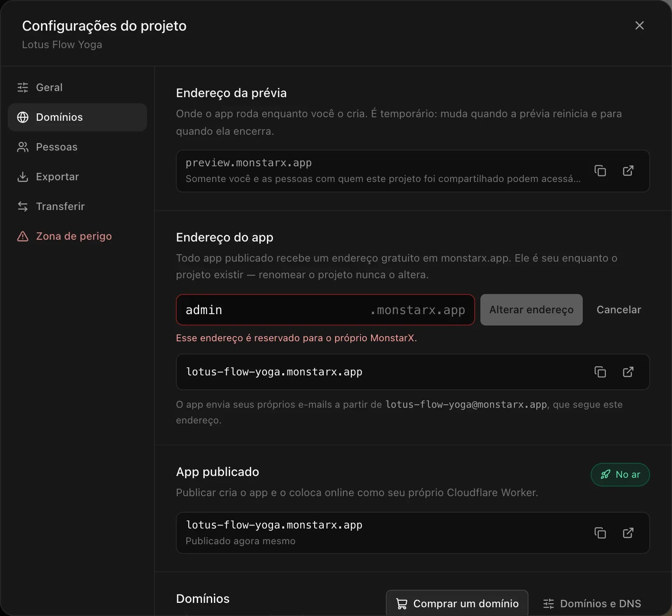Click the 'Publicado agora mesmo' text
Image resolution: width=672 pixels, height=616 pixels.
241,541
